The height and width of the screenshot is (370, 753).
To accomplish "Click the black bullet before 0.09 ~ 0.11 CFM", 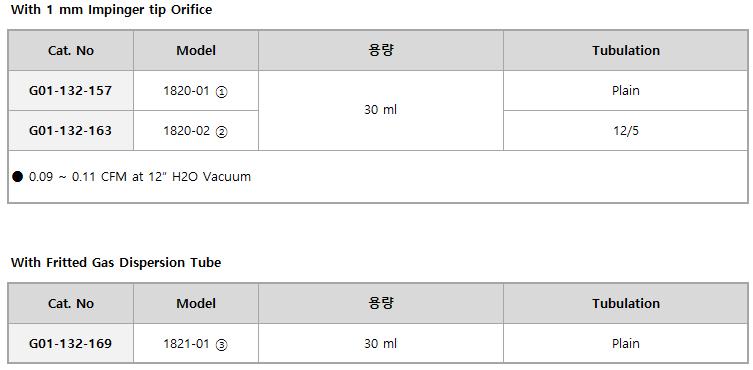I will [x=17, y=177].
